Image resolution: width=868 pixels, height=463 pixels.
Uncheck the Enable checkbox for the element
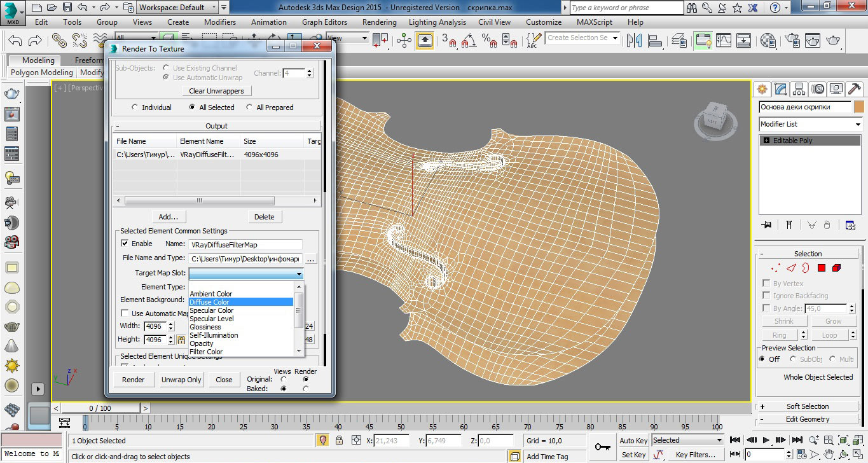(x=125, y=244)
